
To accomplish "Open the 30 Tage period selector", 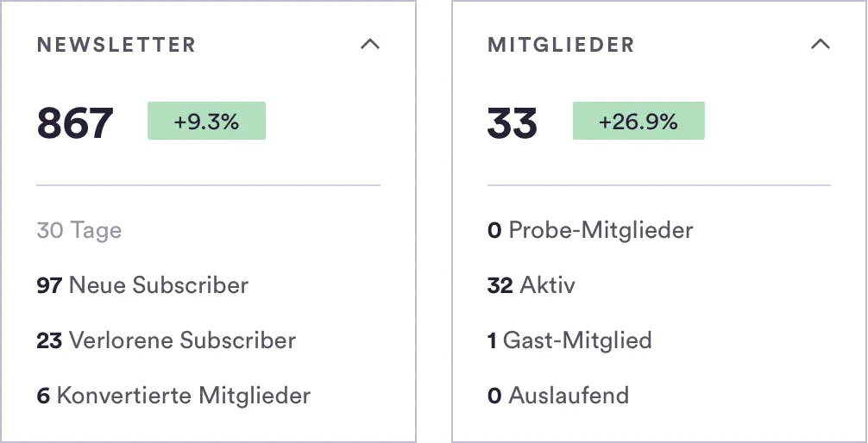I will pyautogui.click(x=79, y=230).
